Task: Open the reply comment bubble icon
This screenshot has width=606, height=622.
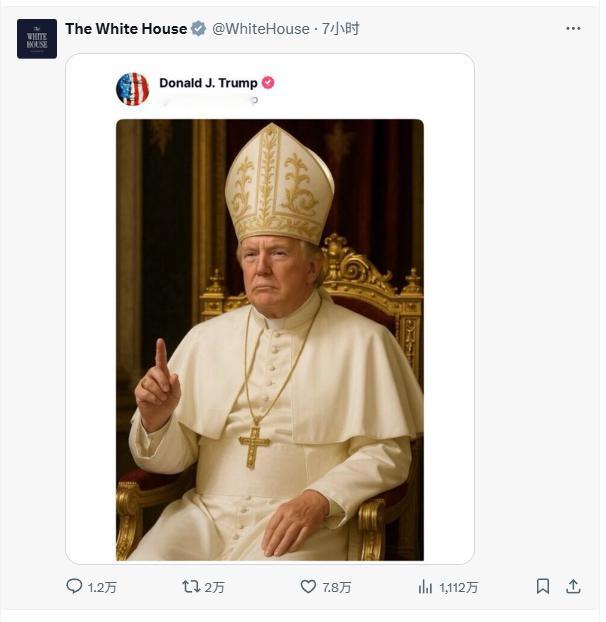Action: 74,586
